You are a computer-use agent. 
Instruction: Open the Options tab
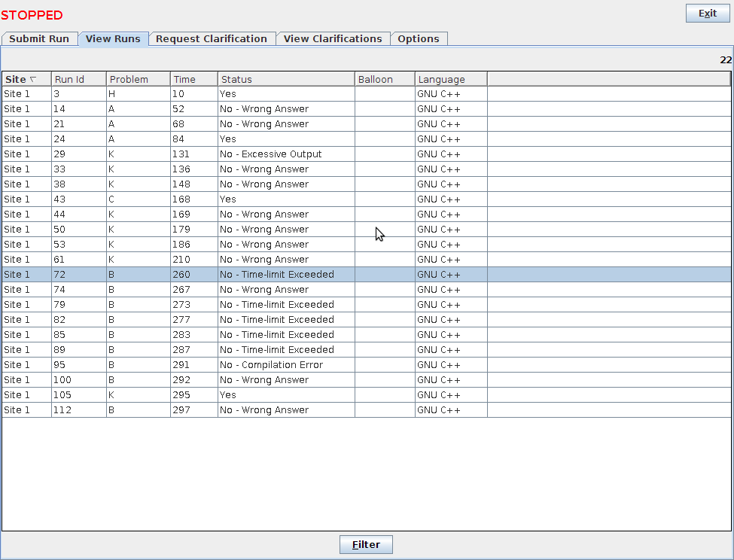tap(419, 39)
